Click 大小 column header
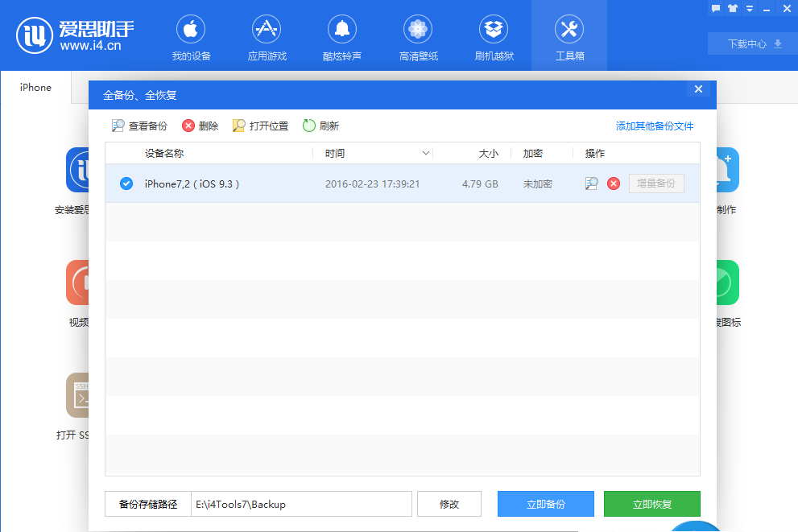This screenshot has height=532, width=798. (x=488, y=153)
